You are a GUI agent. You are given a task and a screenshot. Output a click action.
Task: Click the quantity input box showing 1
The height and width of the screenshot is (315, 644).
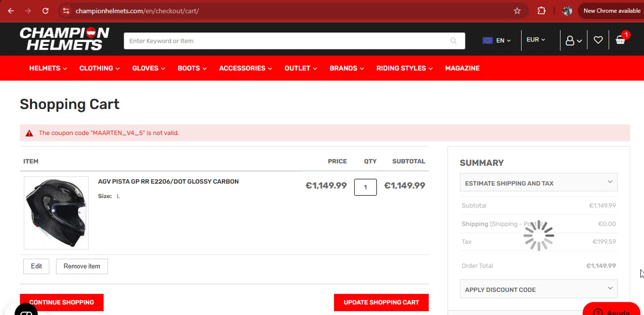click(x=365, y=187)
